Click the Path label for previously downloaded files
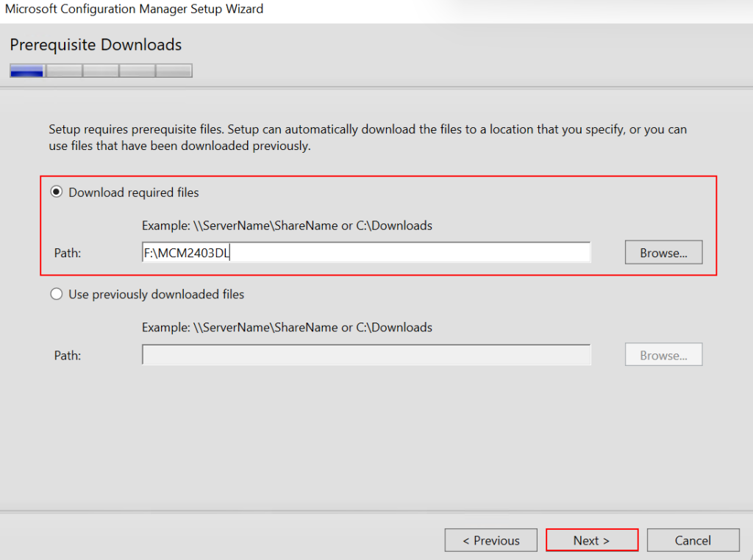Viewport: 753px width, 560px height. click(68, 355)
